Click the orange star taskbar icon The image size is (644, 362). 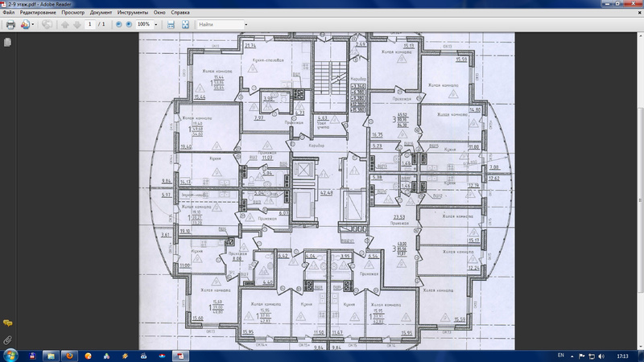[x=125, y=356]
